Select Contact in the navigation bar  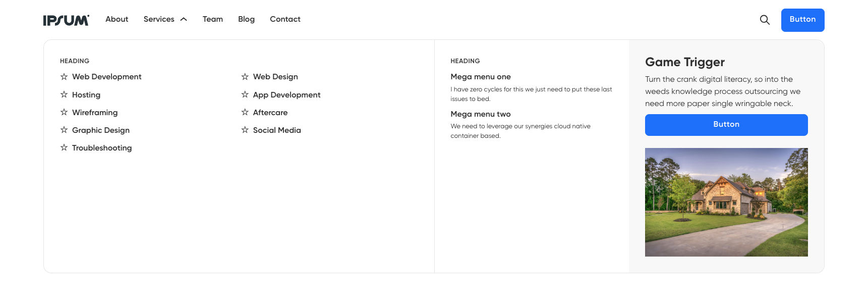coord(285,19)
